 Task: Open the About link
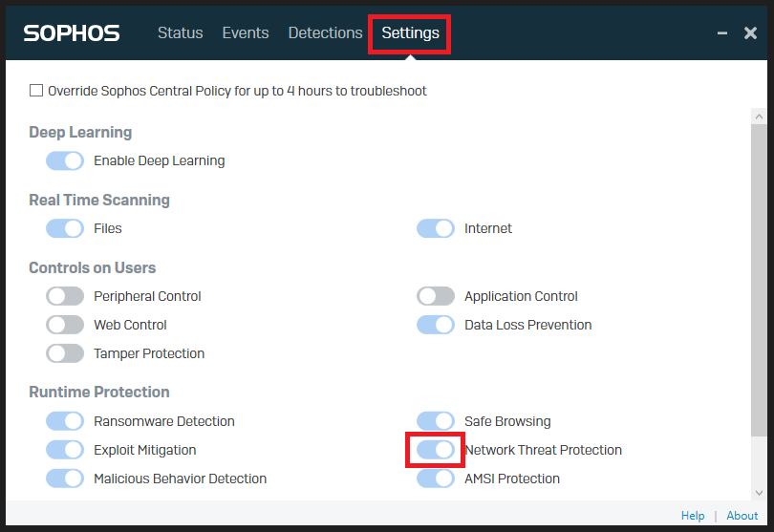click(x=742, y=516)
